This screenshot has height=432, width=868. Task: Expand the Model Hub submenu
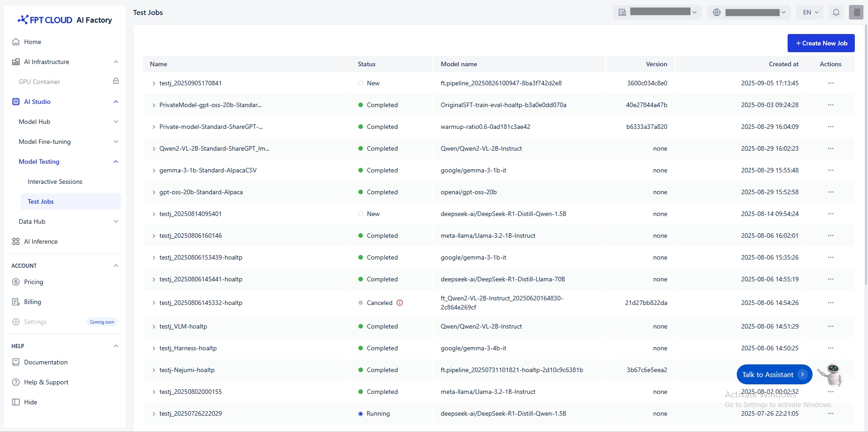(116, 122)
